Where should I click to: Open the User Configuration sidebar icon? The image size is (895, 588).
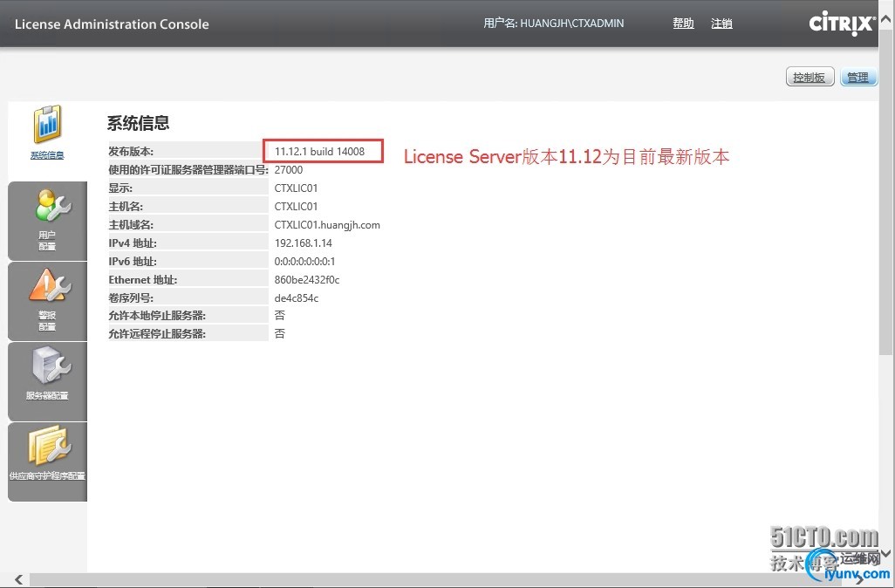coord(52,206)
